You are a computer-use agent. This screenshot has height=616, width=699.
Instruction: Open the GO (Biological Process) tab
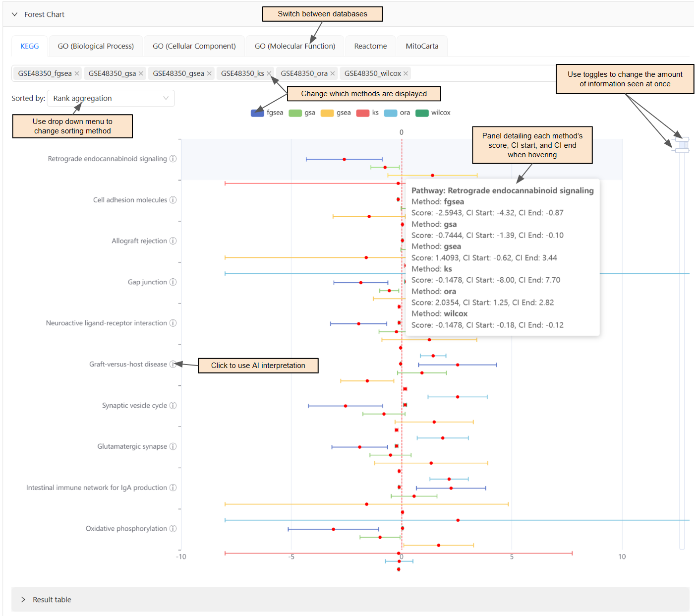click(95, 46)
